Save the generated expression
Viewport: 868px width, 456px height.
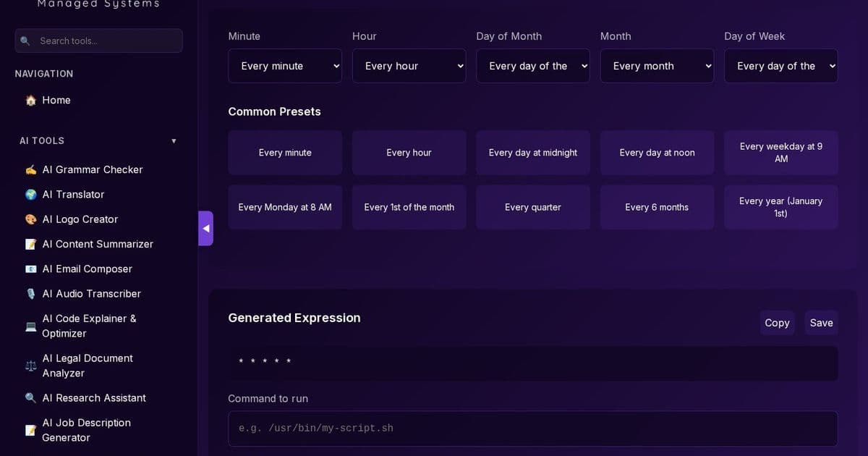(821, 323)
